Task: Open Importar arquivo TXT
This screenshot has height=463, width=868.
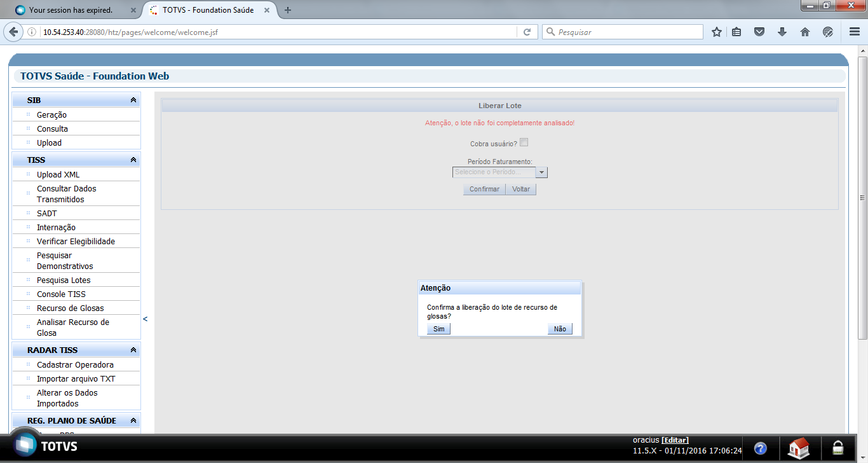Action: [x=76, y=379]
